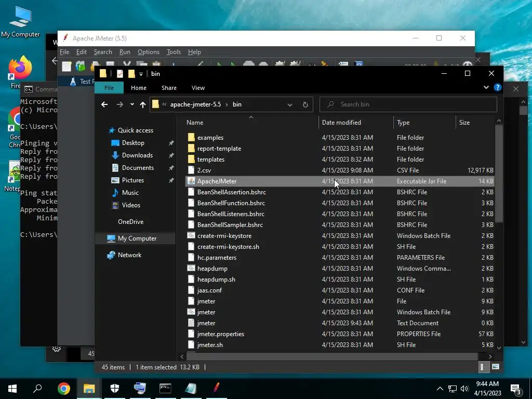Open File Explorer help
This screenshot has height=399, width=532.
pos(497,87)
